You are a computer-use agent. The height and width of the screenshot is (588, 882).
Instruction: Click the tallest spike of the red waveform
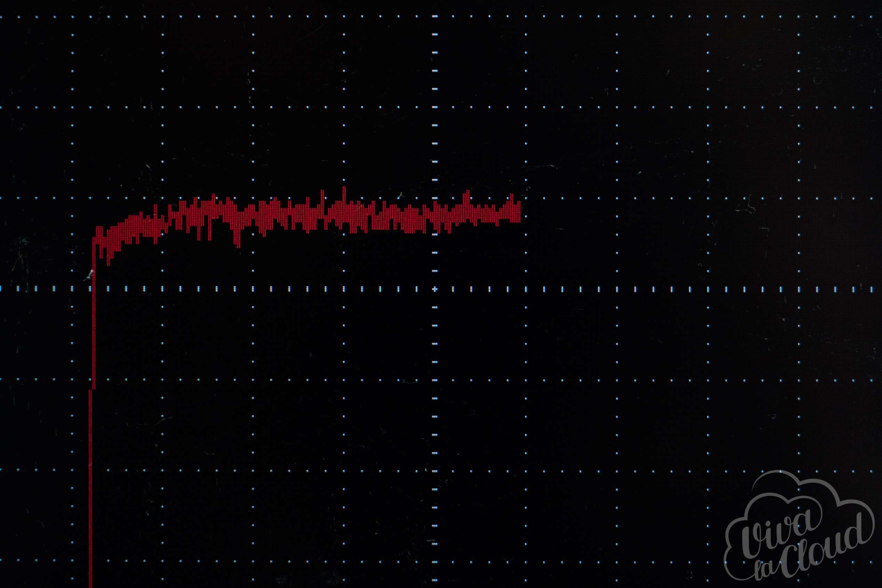pos(344,191)
